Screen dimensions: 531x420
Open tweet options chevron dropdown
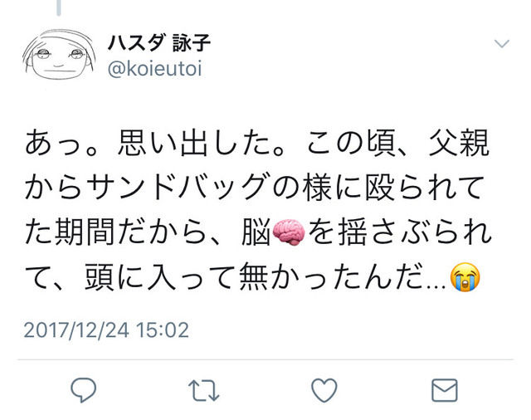point(501,44)
